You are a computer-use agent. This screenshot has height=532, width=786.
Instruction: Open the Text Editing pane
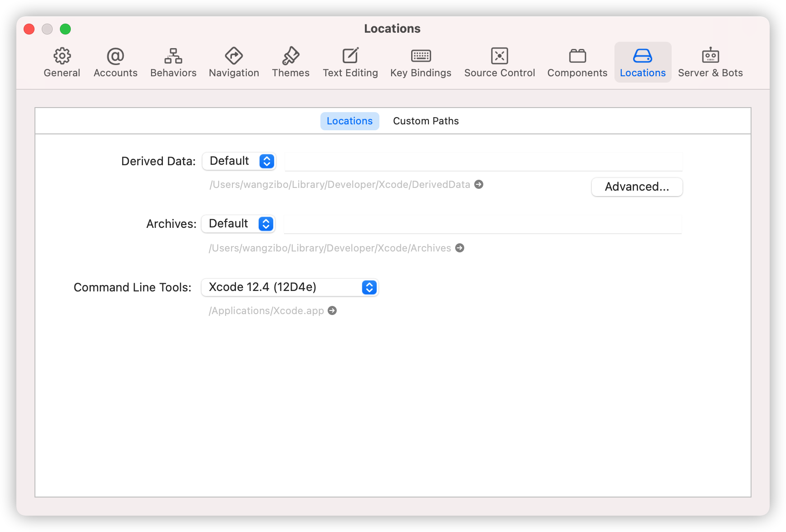(350, 63)
